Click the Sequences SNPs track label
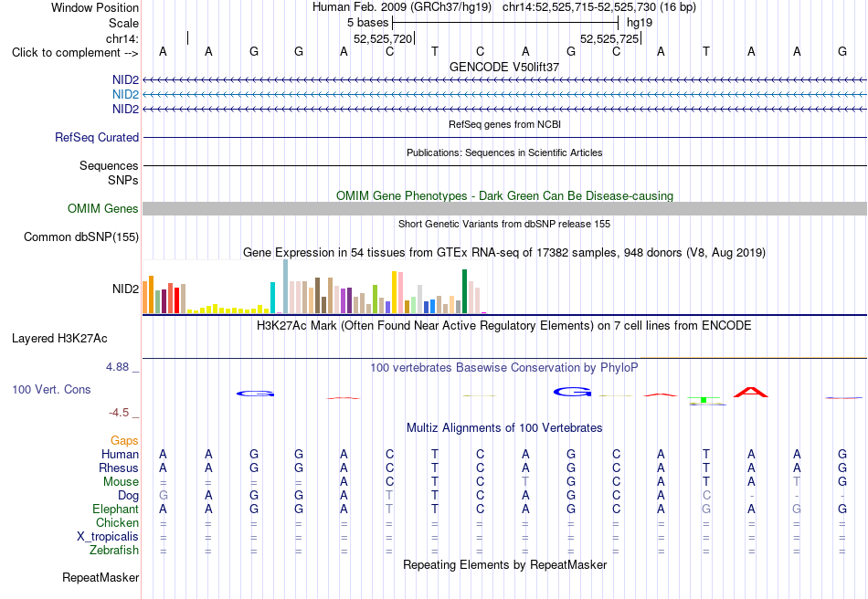 click(x=109, y=173)
